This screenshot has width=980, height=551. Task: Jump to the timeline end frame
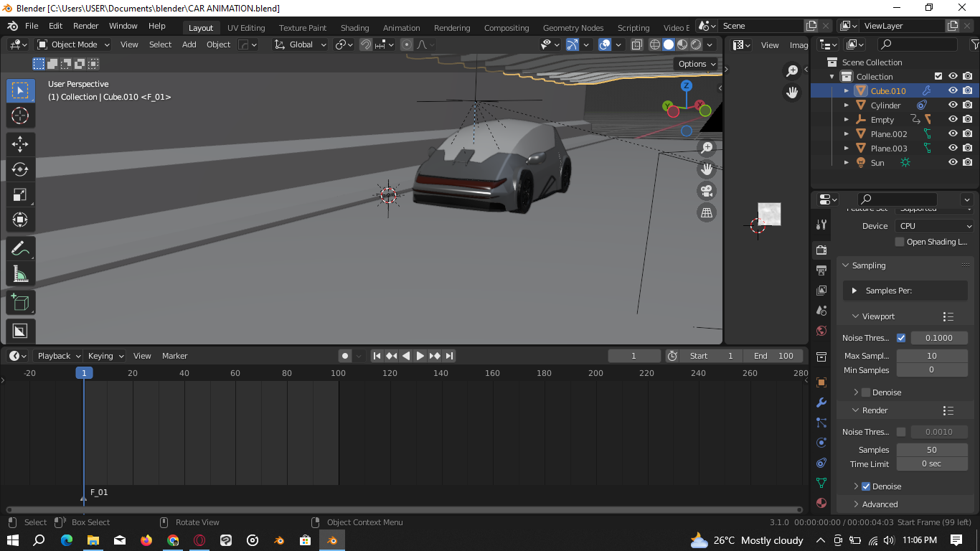coord(449,356)
